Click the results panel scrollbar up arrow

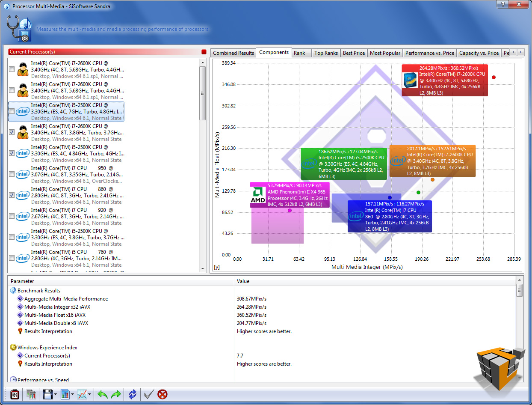pos(520,281)
